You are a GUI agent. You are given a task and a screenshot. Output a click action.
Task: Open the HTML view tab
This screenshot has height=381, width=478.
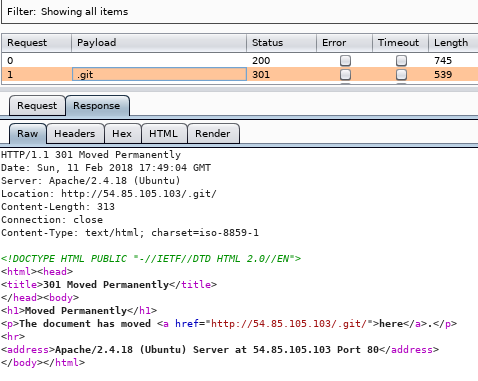[x=163, y=134]
